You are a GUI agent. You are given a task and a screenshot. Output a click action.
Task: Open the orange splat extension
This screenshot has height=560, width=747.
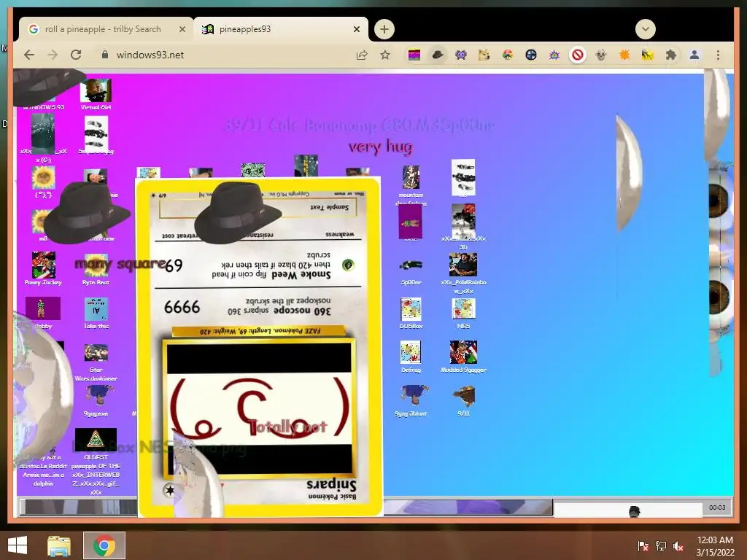(x=624, y=55)
